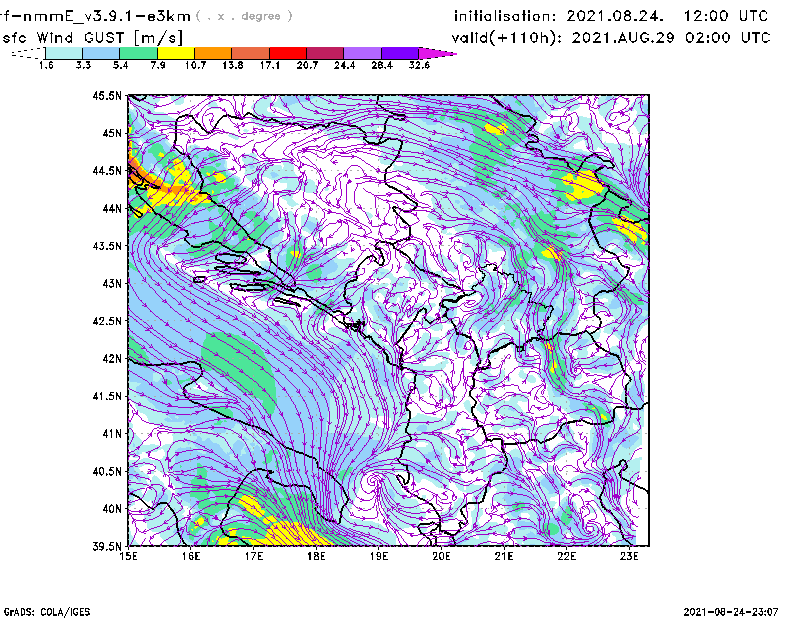This screenshot has width=800, height=618.
Task: Pick the orange legend swatch after 10.7
Action: click(x=213, y=53)
